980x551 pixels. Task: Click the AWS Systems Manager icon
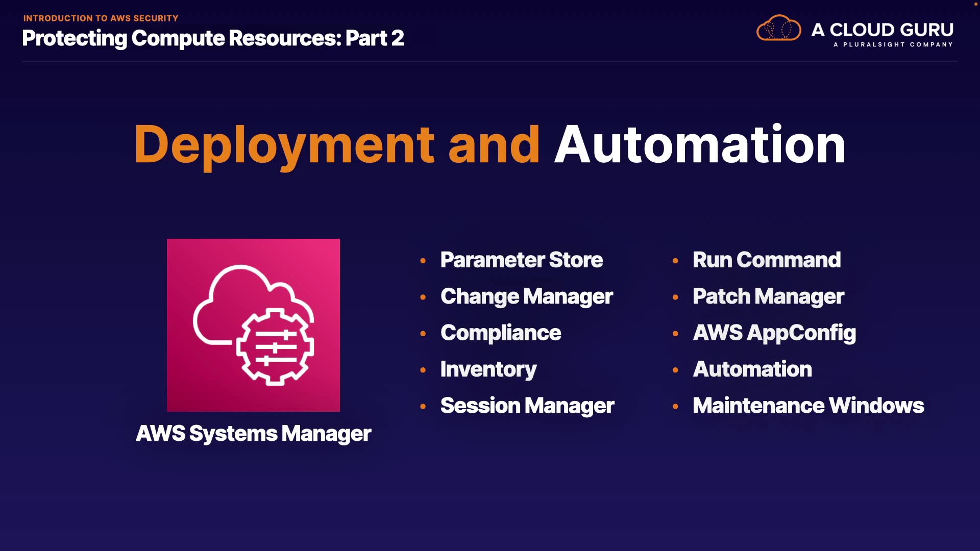tap(253, 325)
